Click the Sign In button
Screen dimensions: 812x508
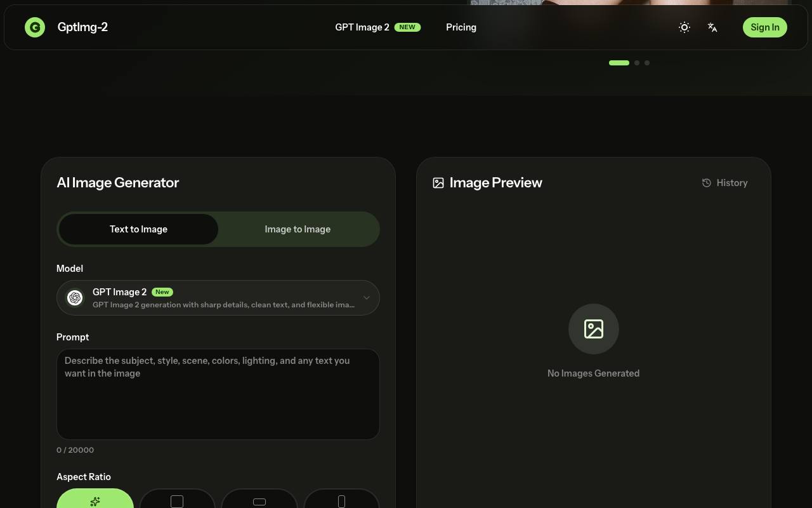765,27
